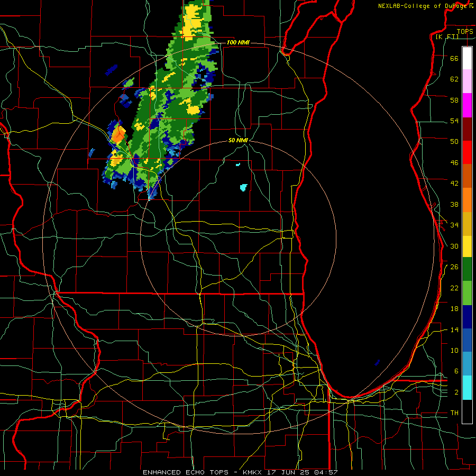Select the '34' legend value
This screenshot has width=476, height=476.
(x=454, y=225)
